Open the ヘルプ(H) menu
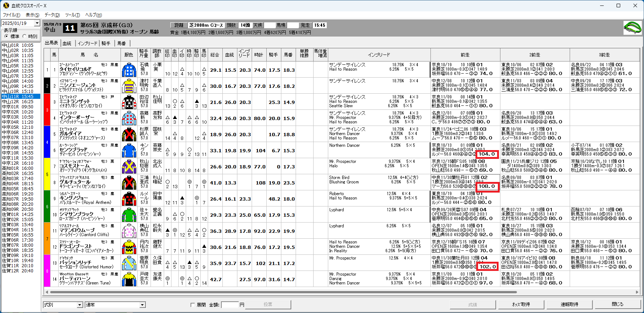This screenshot has width=644, height=313. tap(93, 15)
